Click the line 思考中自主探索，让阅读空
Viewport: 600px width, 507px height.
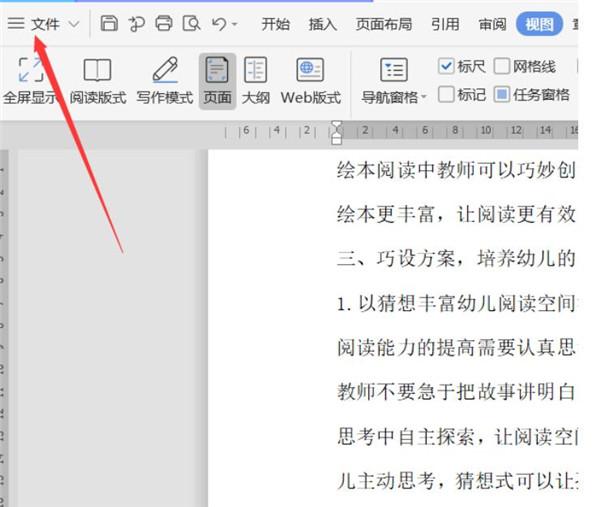click(x=458, y=437)
